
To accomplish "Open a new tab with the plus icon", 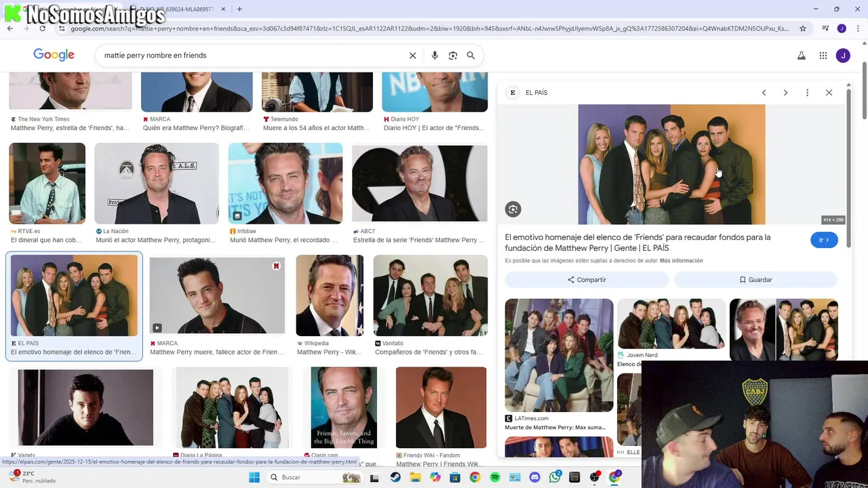I will tap(239, 9).
